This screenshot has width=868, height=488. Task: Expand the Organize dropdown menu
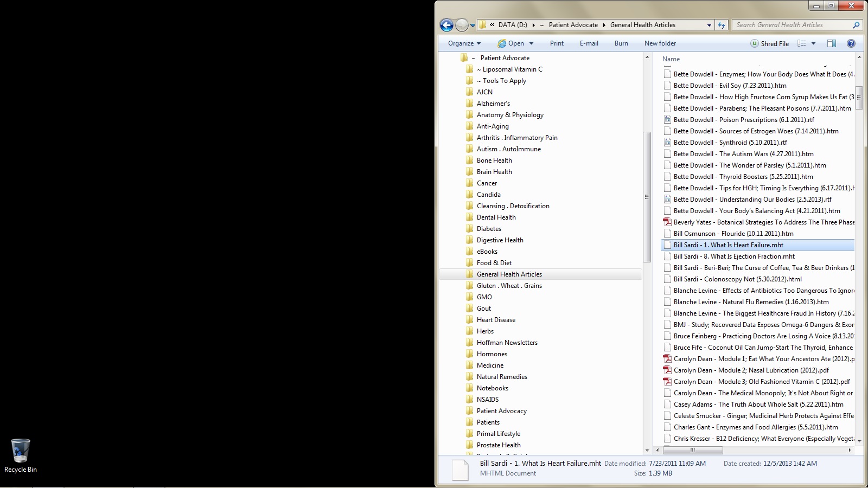click(464, 43)
